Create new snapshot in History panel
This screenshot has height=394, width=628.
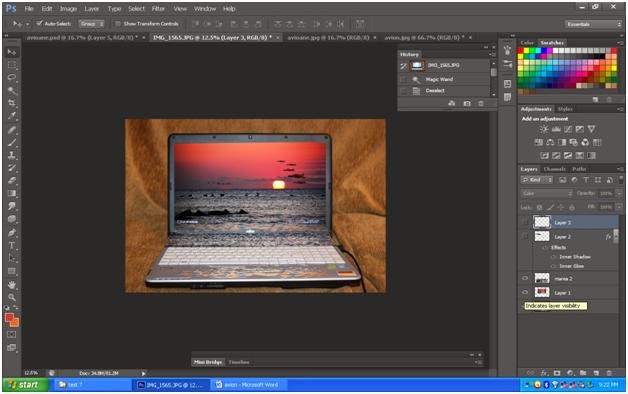click(x=467, y=103)
